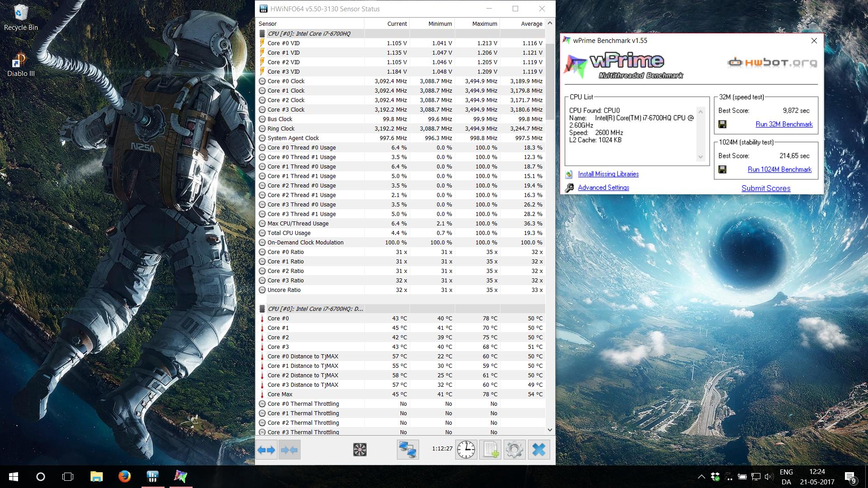Open the fan control icon

[x=360, y=450]
